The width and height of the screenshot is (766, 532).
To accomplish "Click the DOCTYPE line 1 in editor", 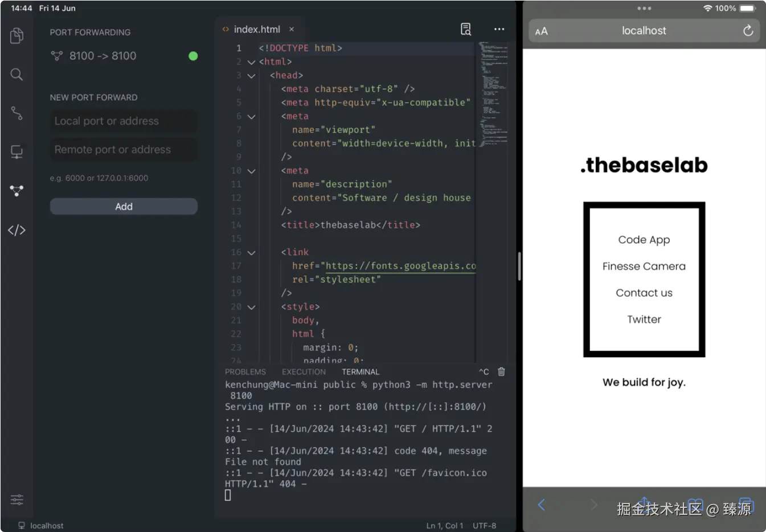I will point(300,48).
